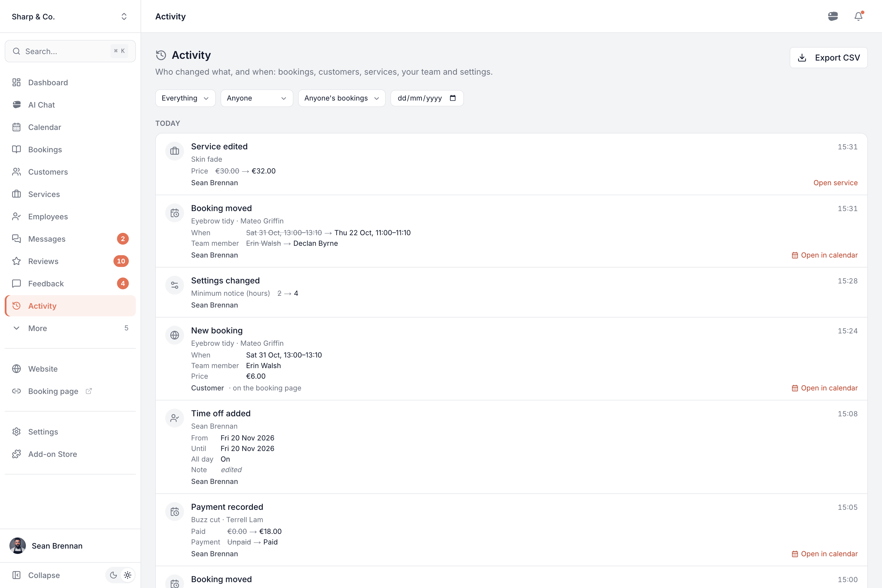Click Open service link for Skin fade

(835, 183)
